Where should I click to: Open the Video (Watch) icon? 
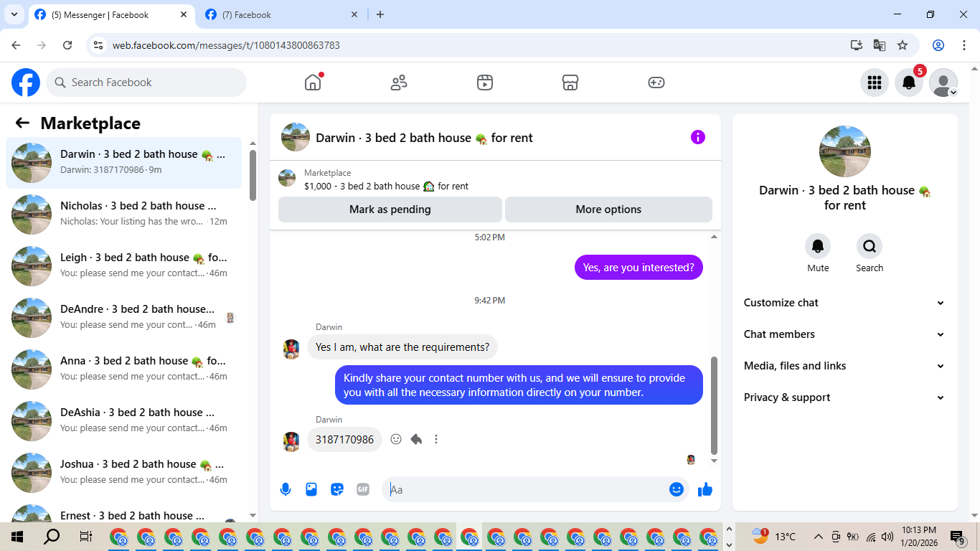485,83
